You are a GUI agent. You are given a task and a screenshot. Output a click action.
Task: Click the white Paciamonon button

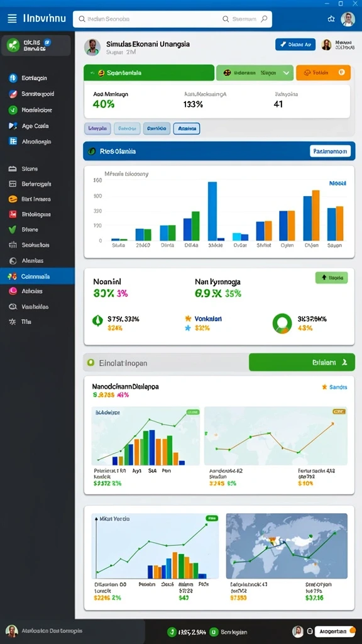pos(331,151)
